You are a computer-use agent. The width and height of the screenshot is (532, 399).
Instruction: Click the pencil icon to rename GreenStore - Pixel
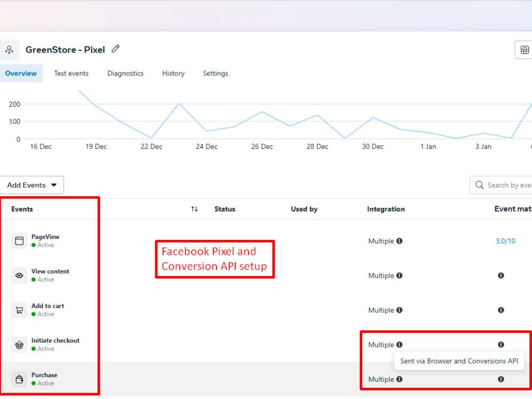click(115, 49)
